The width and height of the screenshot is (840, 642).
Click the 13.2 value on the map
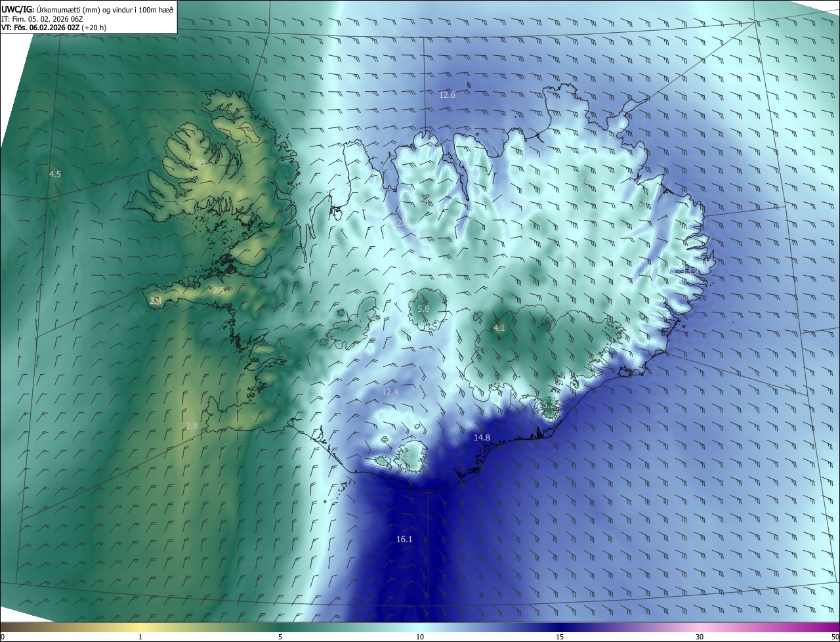(692, 271)
